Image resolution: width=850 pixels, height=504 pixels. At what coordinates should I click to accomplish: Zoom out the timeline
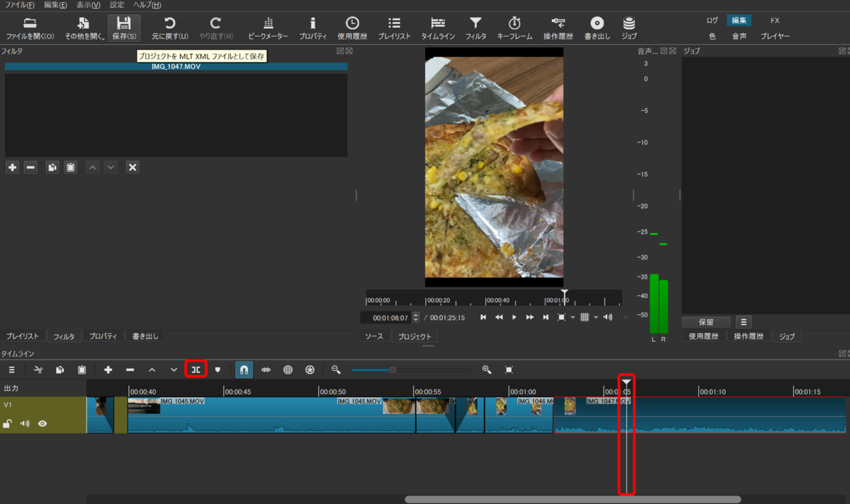pos(336,370)
